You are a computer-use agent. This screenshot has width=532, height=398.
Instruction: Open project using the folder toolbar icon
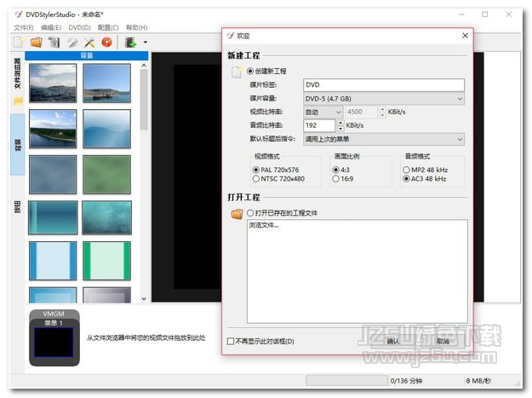click(x=37, y=43)
